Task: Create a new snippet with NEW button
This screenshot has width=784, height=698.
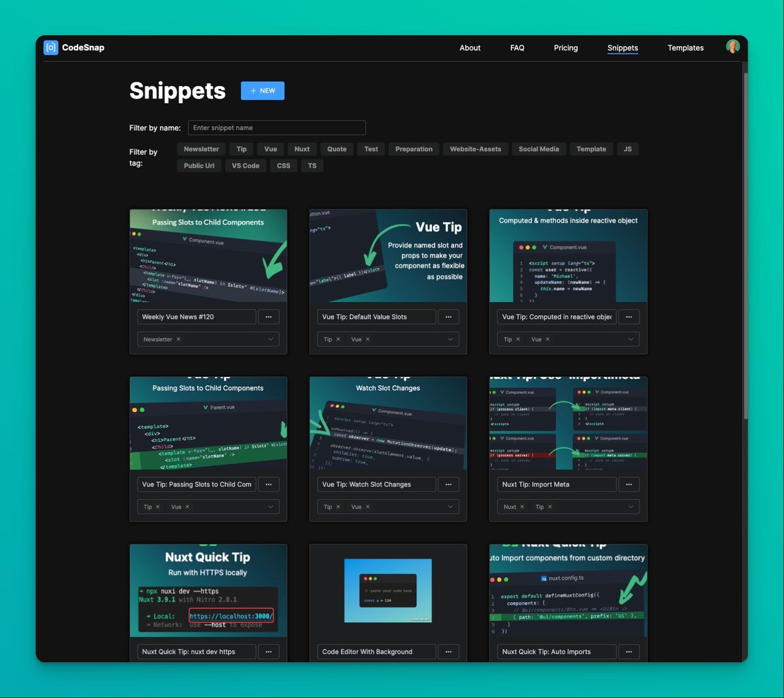Action: pos(263,91)
